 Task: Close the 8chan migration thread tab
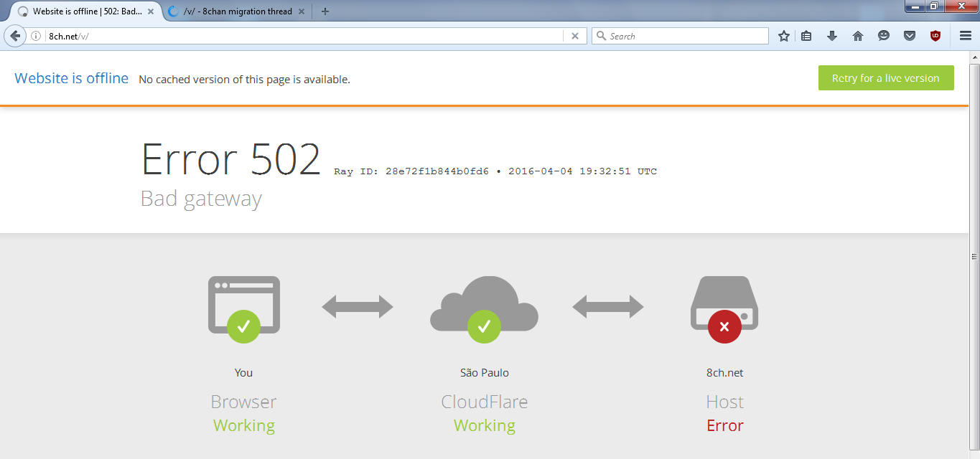tap(300, 11)
